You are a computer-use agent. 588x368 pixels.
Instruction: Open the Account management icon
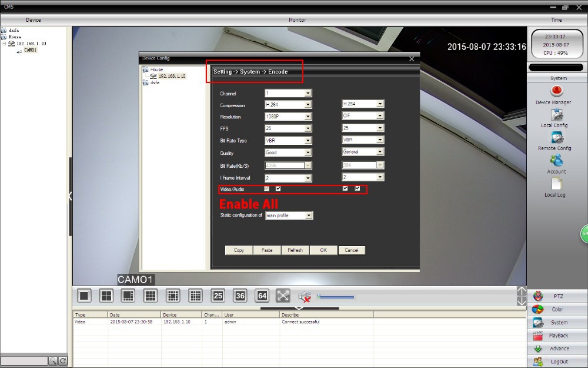(x=556, y=161)
